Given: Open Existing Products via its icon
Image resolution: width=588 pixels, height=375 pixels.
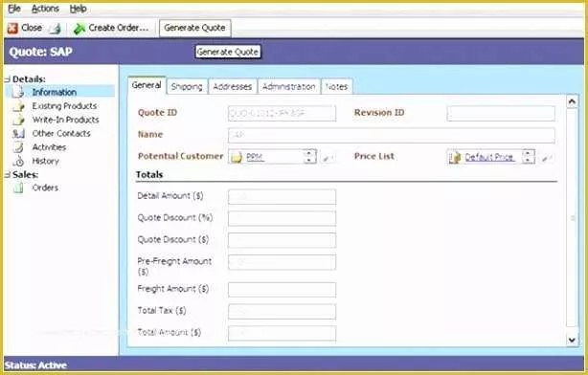Looking at the screenshot, I should tap(18, 106).
